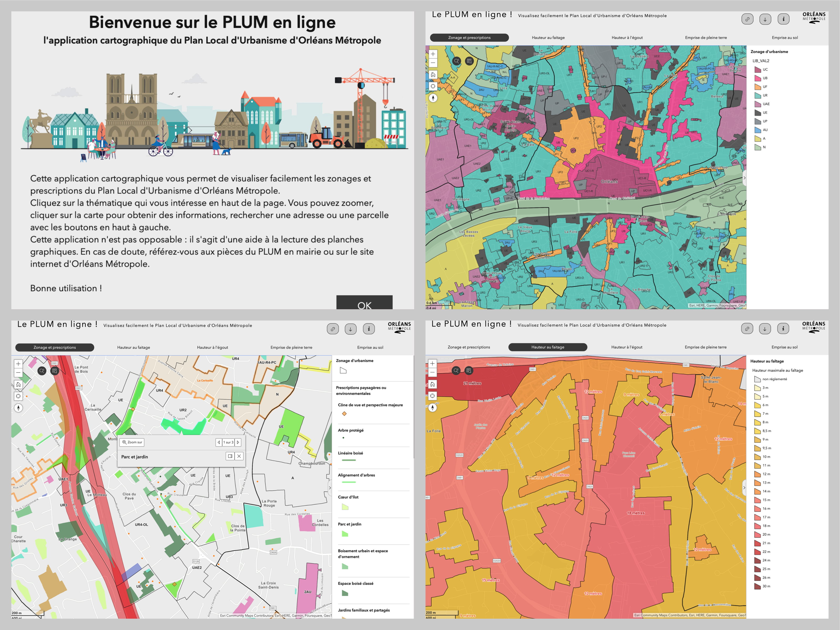The image size is (840, 630).
Task: Click OK on the welcome panel
Action: [x=364, y=303]
